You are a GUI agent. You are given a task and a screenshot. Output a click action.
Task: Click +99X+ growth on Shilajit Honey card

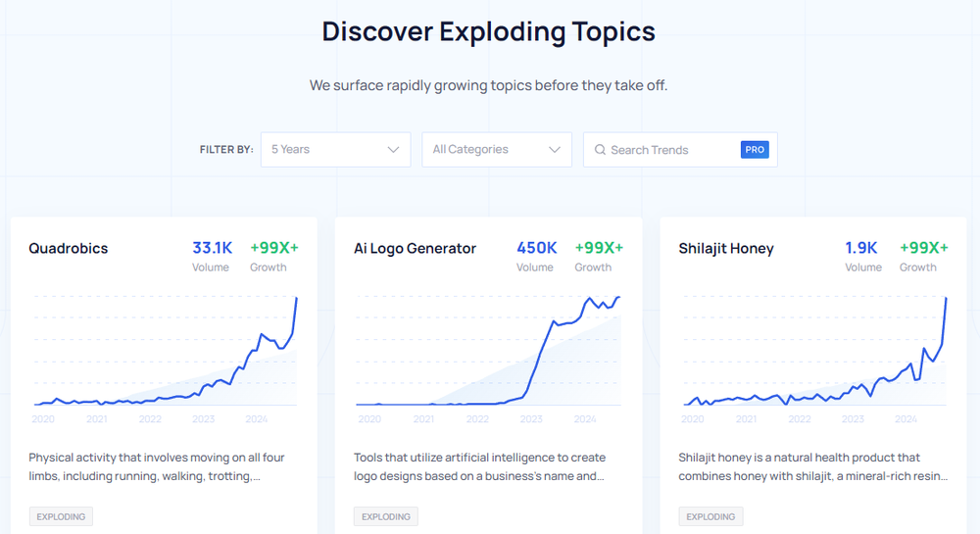pyautogui.click(x=924, y=248)
